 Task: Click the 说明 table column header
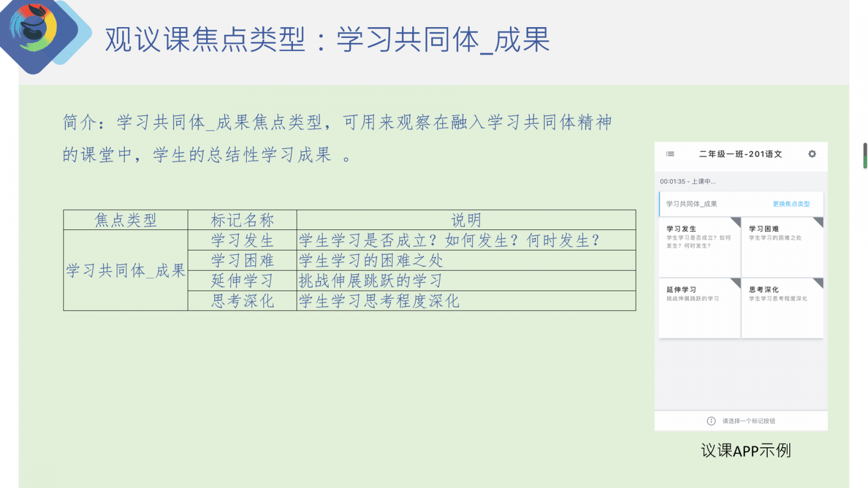pos(466,220)
